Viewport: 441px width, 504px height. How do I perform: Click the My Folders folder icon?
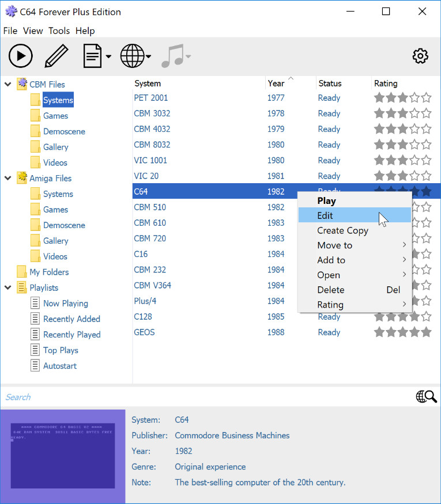click(21, 272)
